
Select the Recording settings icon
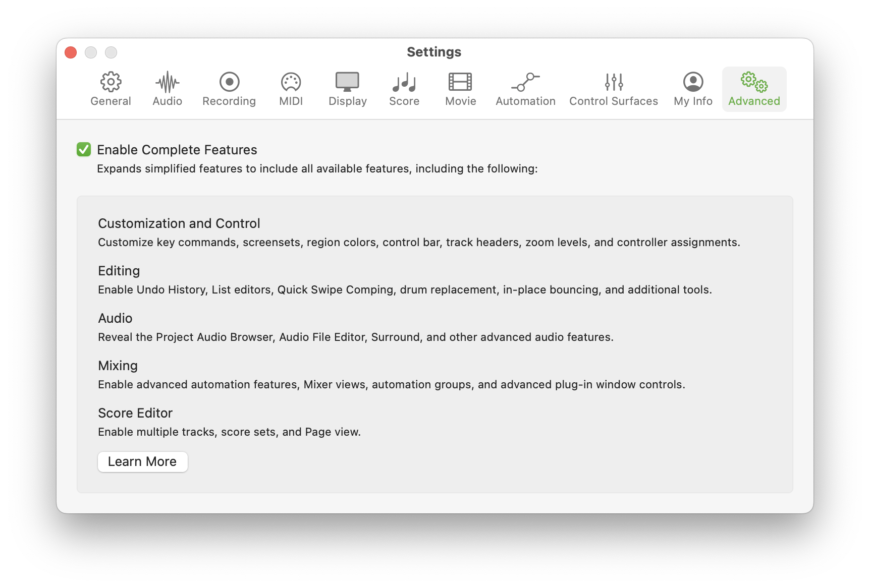(229, 82)
